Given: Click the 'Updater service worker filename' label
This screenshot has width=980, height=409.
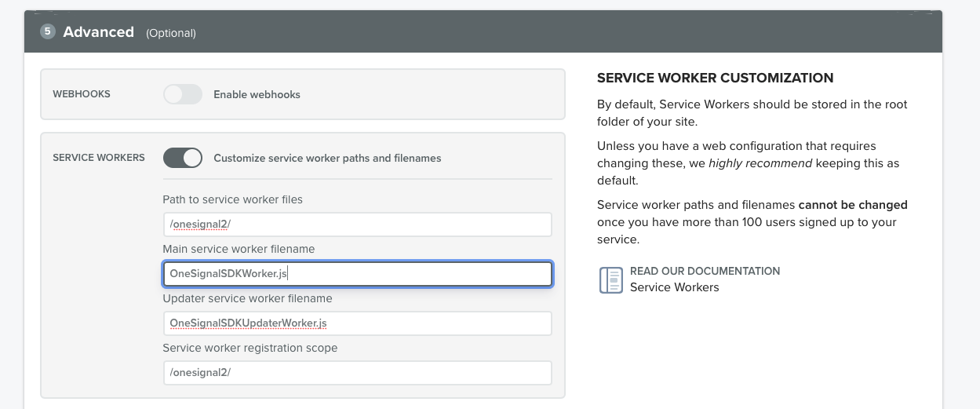Looking at the screenshot, I should pyautogui.click(x=247, y=298).
